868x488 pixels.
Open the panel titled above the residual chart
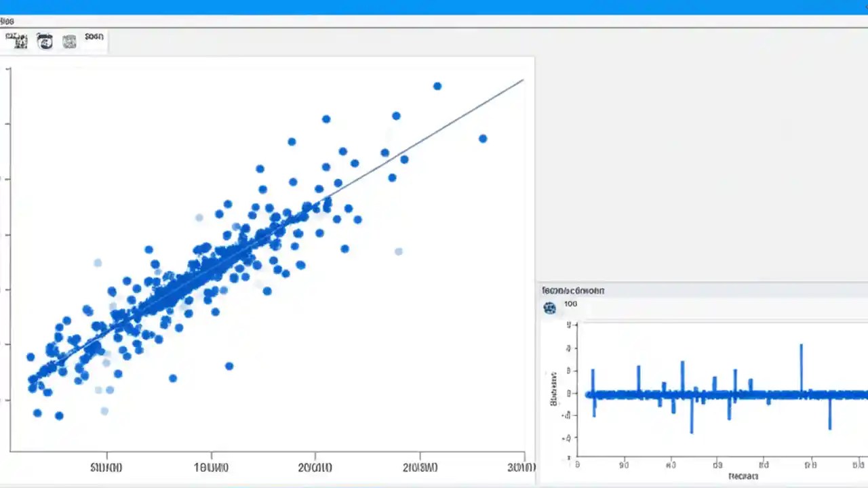coord(573,290)
